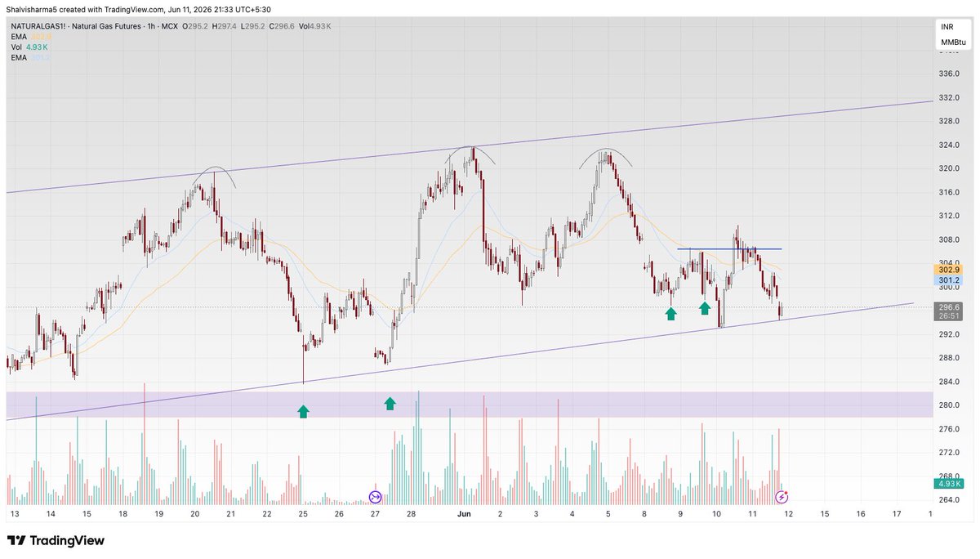Viewport: 980px width, 559px height.
Task: Click the 264.0 price scale label
Action: coord(948,500)
